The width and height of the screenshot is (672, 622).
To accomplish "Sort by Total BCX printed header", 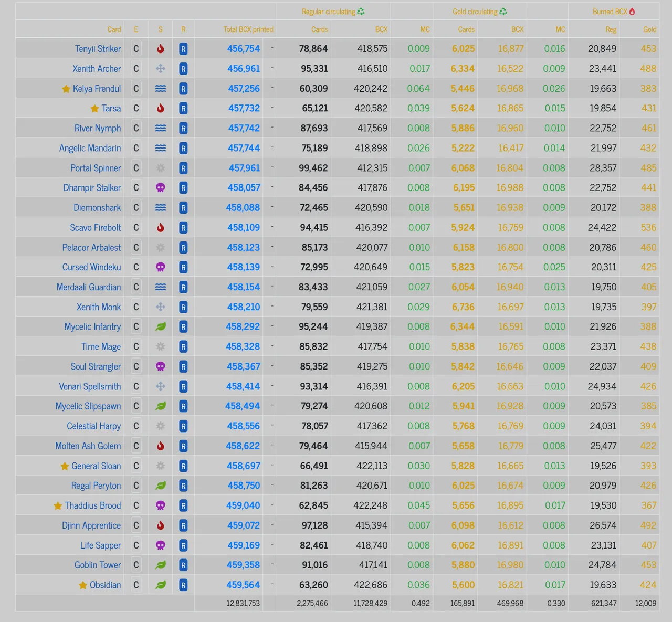I will tap(248, 29).
